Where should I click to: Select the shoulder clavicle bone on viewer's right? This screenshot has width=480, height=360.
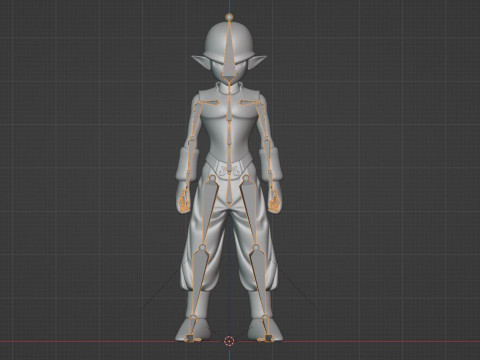pos(245,102)
